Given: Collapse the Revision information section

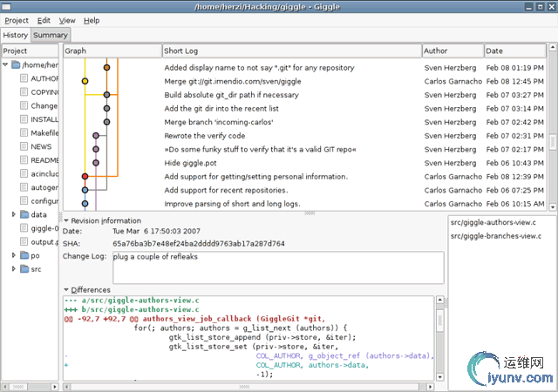Looking at the screenshot, I should pos(66,221).
